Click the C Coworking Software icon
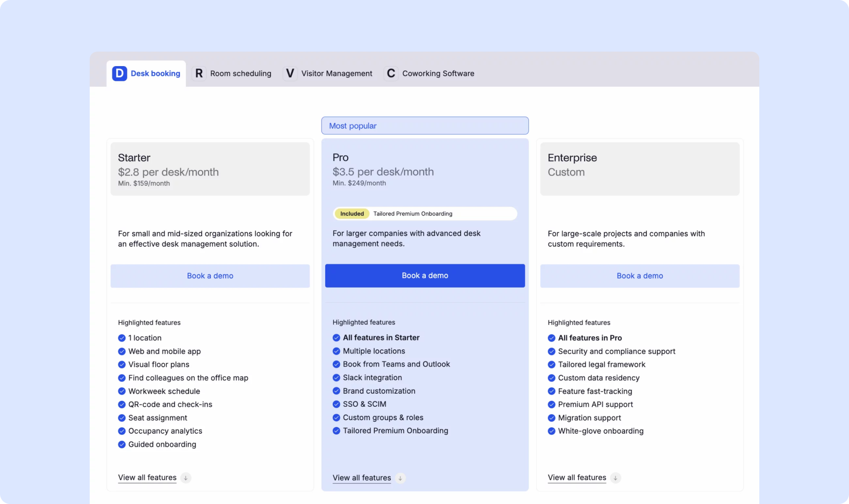Screen dimensions: 849x504 (391, 73)
